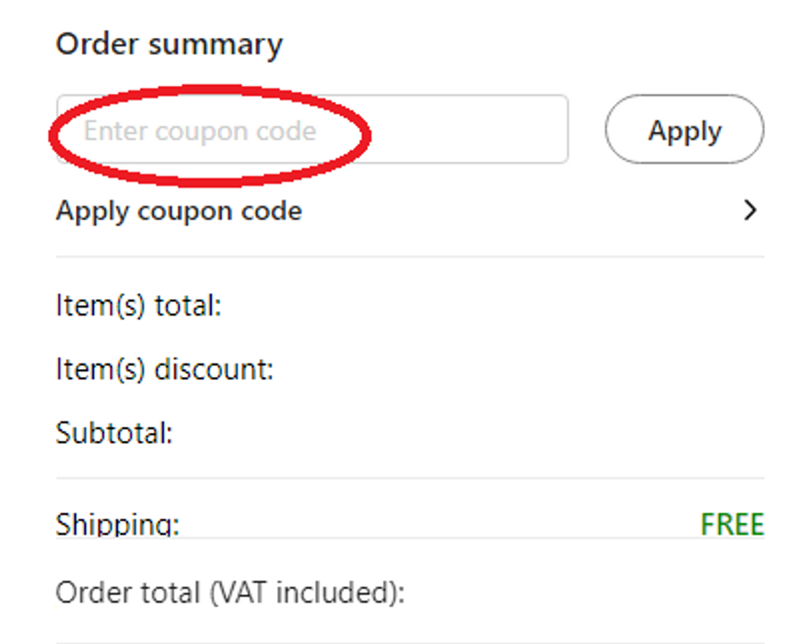812x644 pixels.
Task: Click the divider line above Shipping
Action: pyautogui.click(x=410, y=478)
